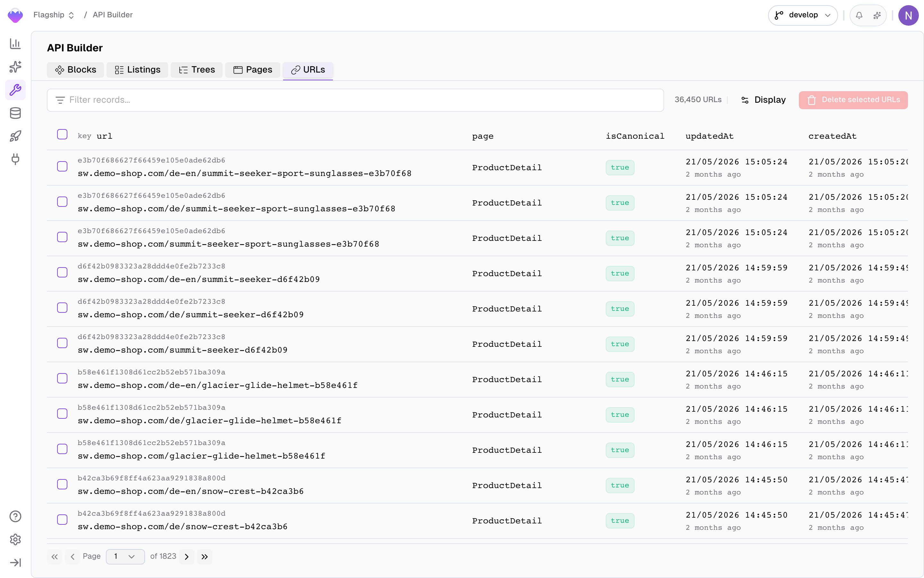
Task: Expand the sidebar with arrow icon
Action: pos(15,563)
